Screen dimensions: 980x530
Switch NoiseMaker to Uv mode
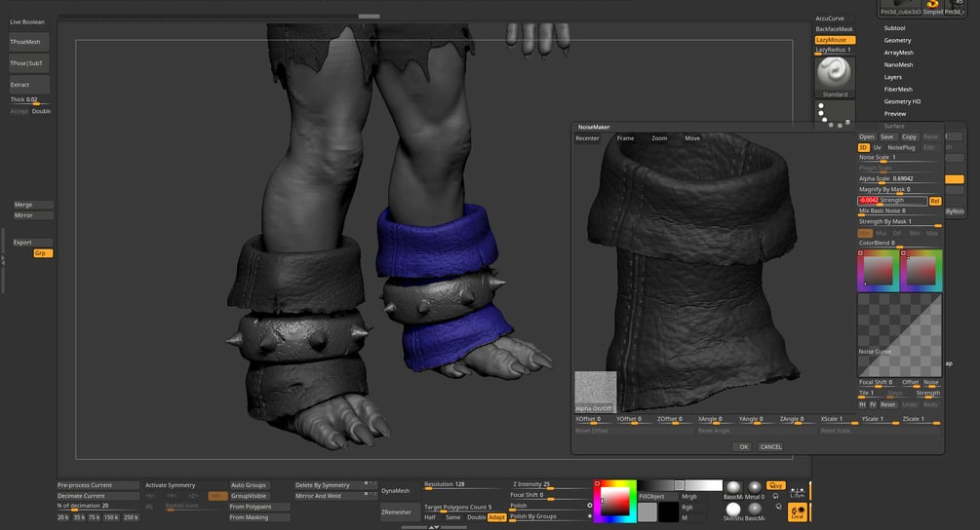[877, 147]
